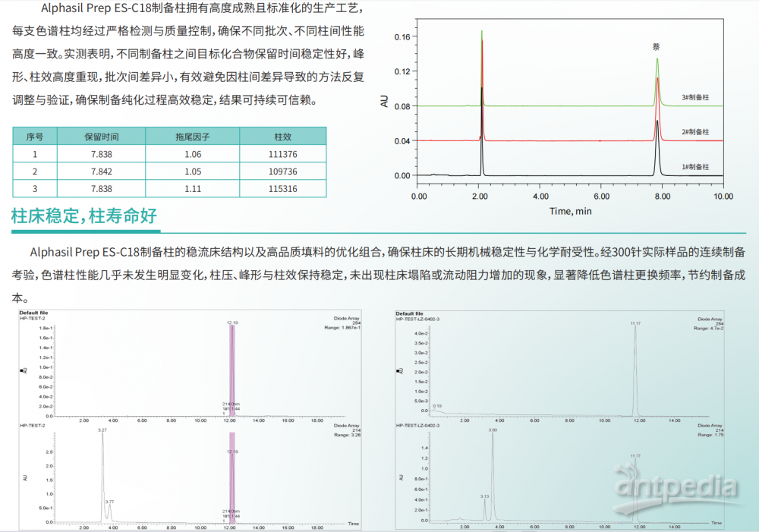Click the 3.13 peak label in lower-right chart
The height and width of the screenshot is (532, 759).
click(485, 496)
